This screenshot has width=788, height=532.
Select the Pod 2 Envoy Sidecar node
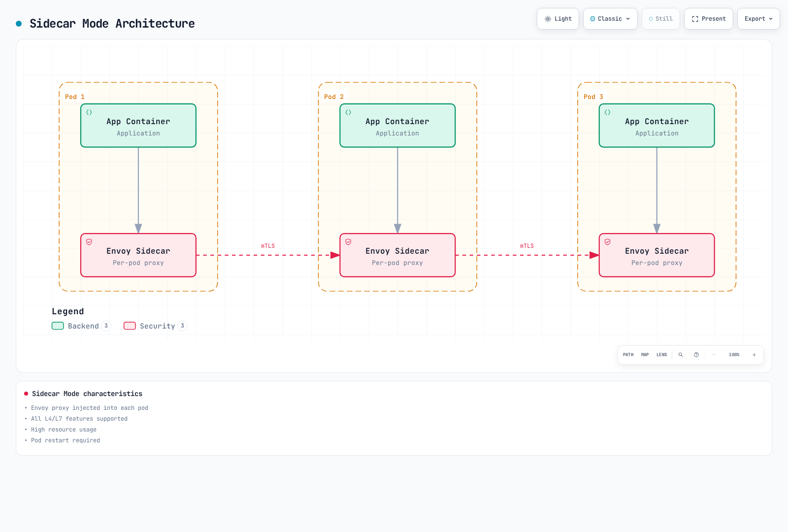coord(397,255)
